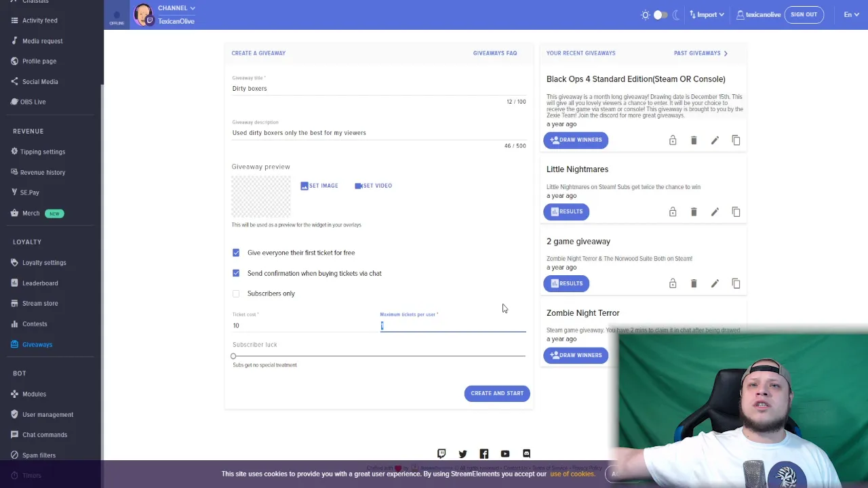Click Create and Start button

pyautogui.click(x=497, y=393)
